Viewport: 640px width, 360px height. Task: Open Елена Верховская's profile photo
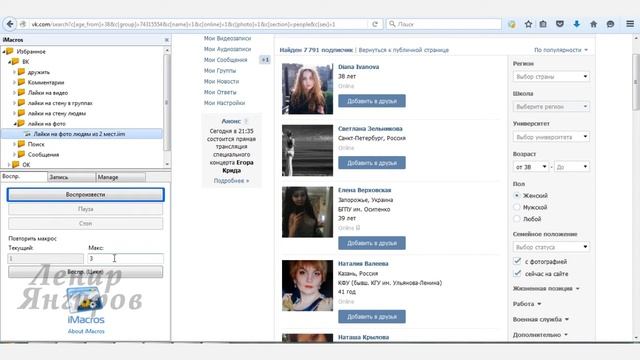(x=307, y=212)
